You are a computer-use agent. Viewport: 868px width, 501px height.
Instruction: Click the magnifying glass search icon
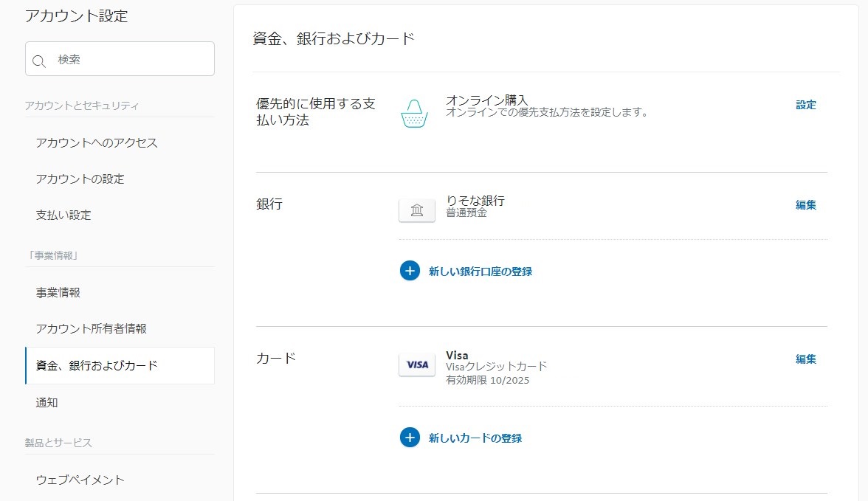(39, 59)
